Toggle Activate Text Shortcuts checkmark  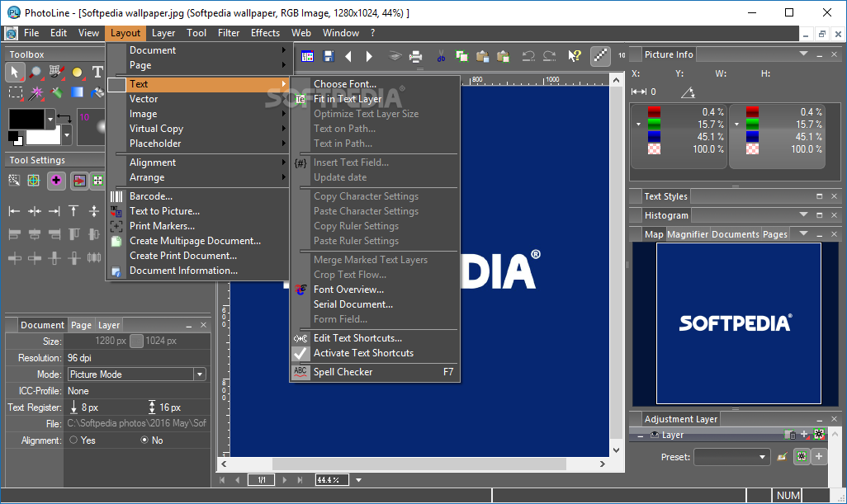(300, 353)
